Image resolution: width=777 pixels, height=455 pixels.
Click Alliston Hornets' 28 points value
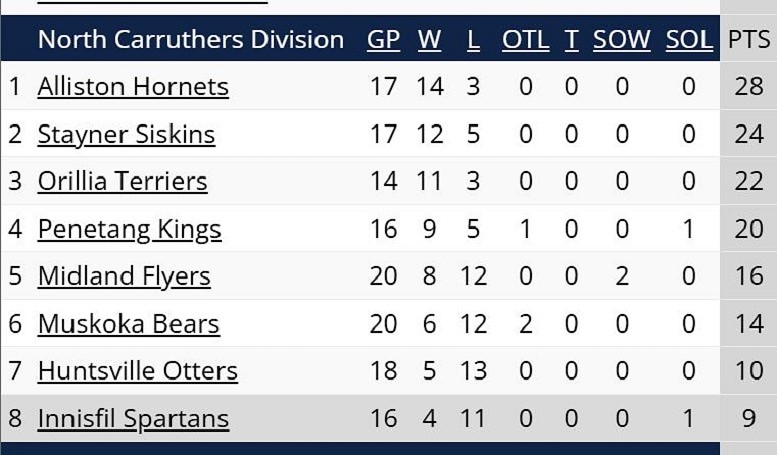(749, 87)
